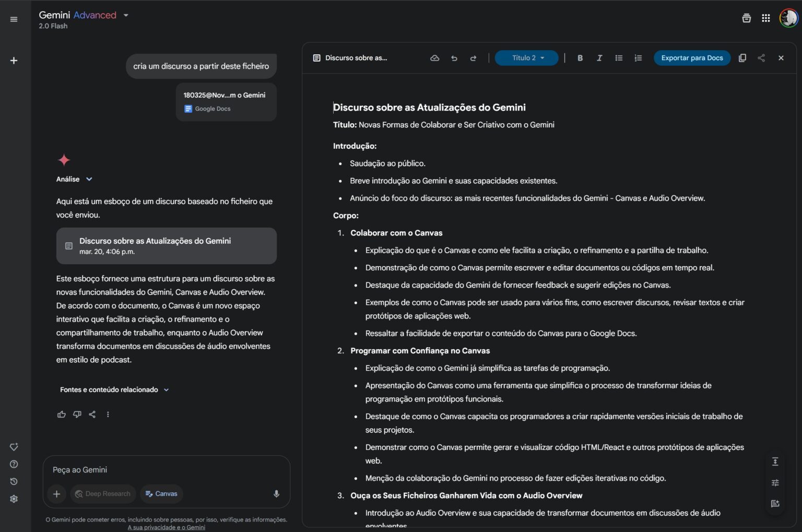Open the Título 2 style dropdown
The height and width of the screenshot is (532, 802).
tap(526, 58)
